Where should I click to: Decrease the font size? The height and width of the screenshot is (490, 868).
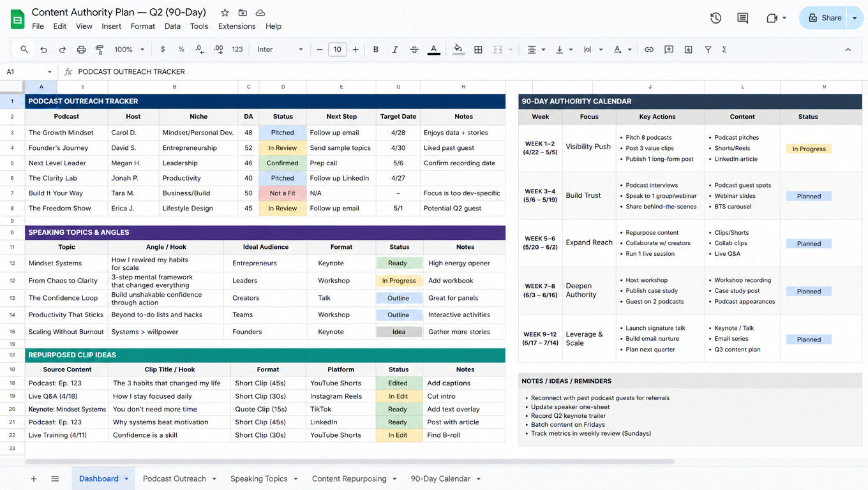coord(319,49)
